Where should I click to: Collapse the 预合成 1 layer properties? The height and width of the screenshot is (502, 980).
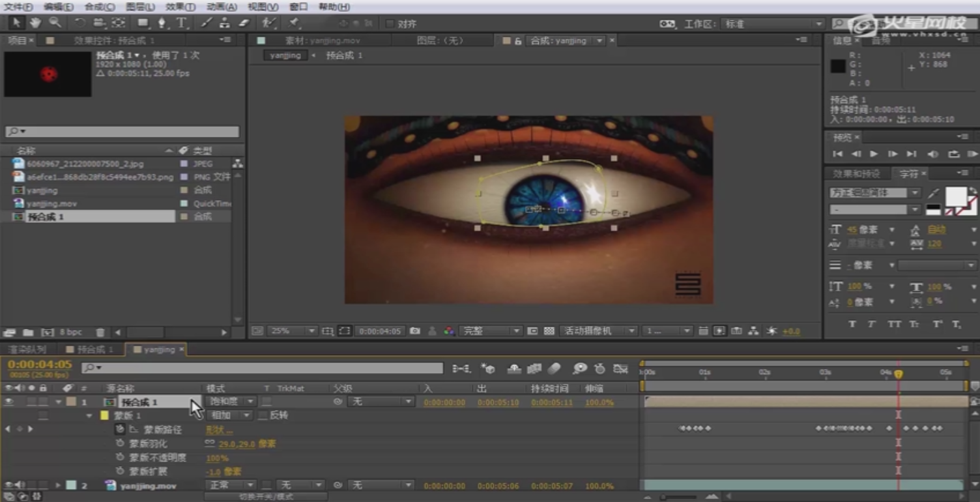[58, 402]
